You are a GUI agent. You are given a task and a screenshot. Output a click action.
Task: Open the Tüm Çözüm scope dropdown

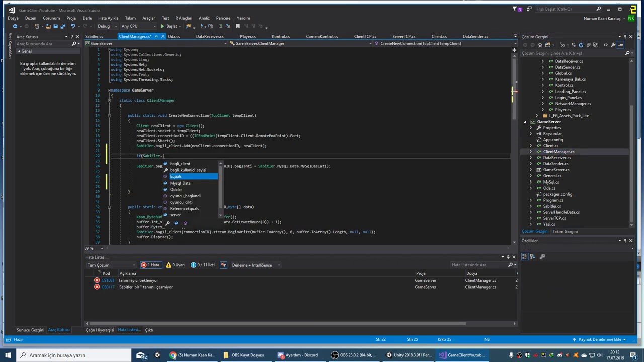(111, 265)
